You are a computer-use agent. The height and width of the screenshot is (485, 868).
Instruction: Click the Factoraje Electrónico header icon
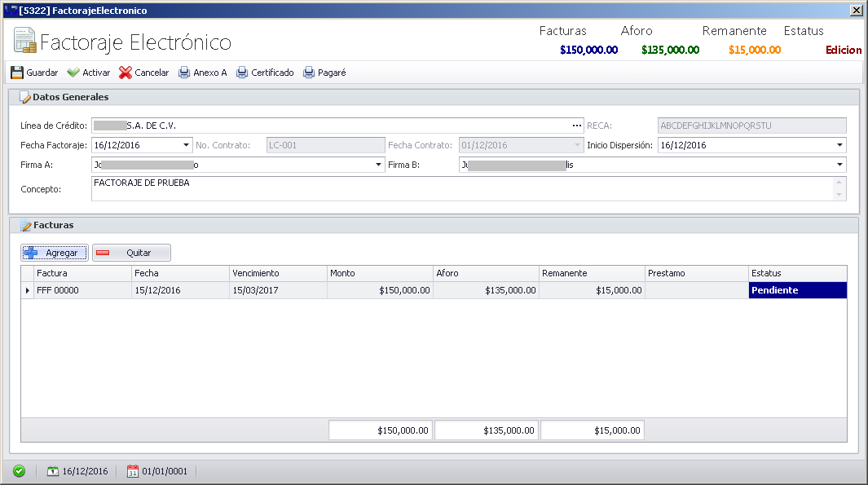coord(25,41)
